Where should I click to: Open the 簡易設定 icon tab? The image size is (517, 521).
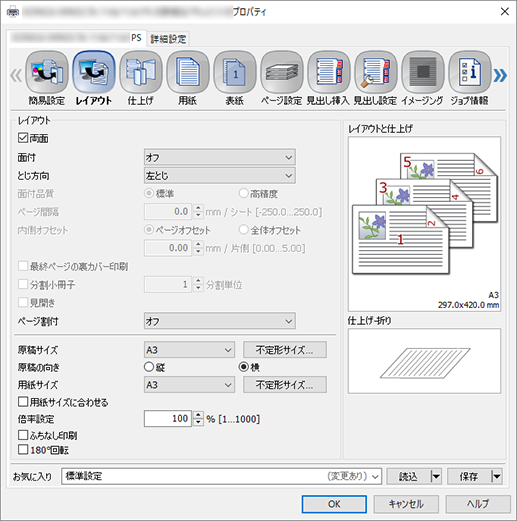point(47,72)
